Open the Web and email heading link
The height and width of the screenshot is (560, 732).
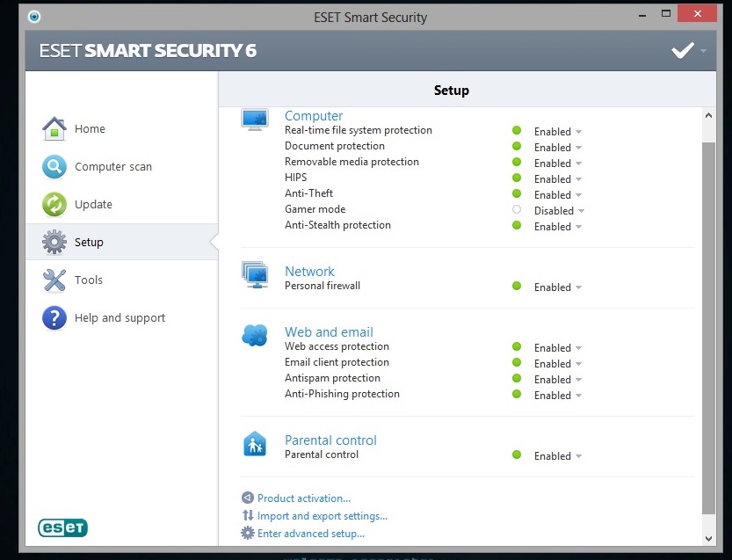click(330, 332)
